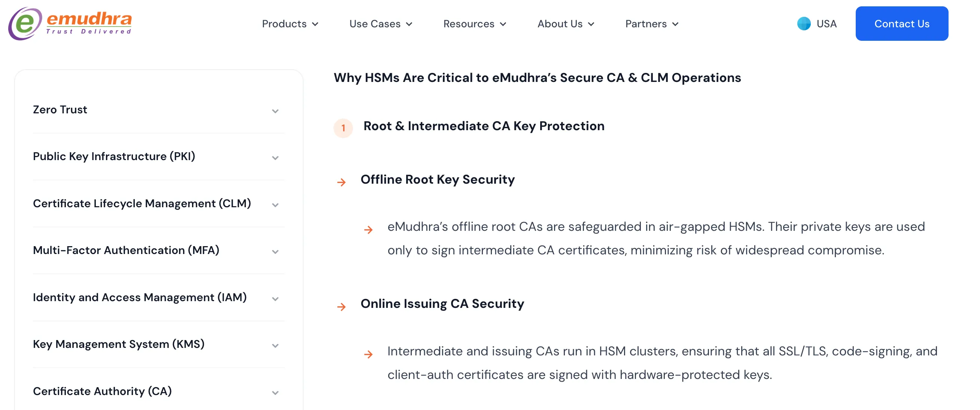Viewport: 980px width, 410px height.
Task: Click the arrow icon beside Offline Root Key Security
Action: click(341, 182)
